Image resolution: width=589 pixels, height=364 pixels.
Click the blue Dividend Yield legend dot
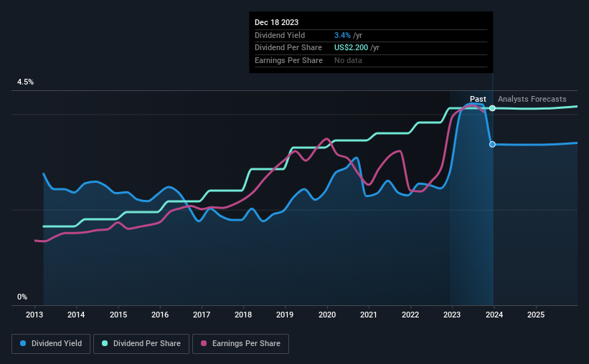tap(23, 343)
